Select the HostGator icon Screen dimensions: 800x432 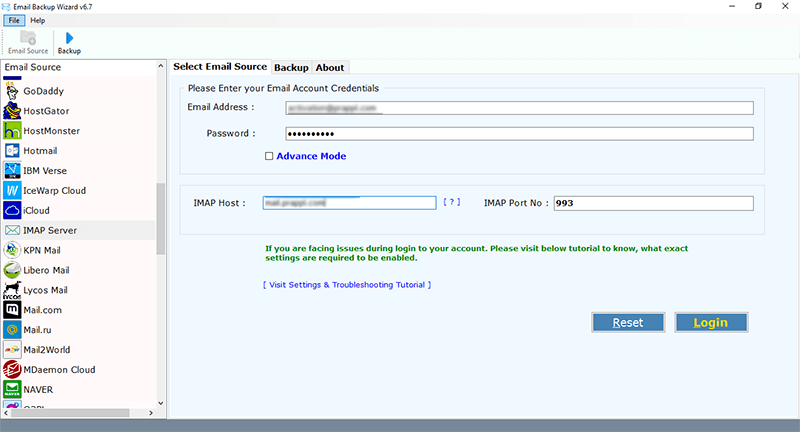(x=12, y=111)
